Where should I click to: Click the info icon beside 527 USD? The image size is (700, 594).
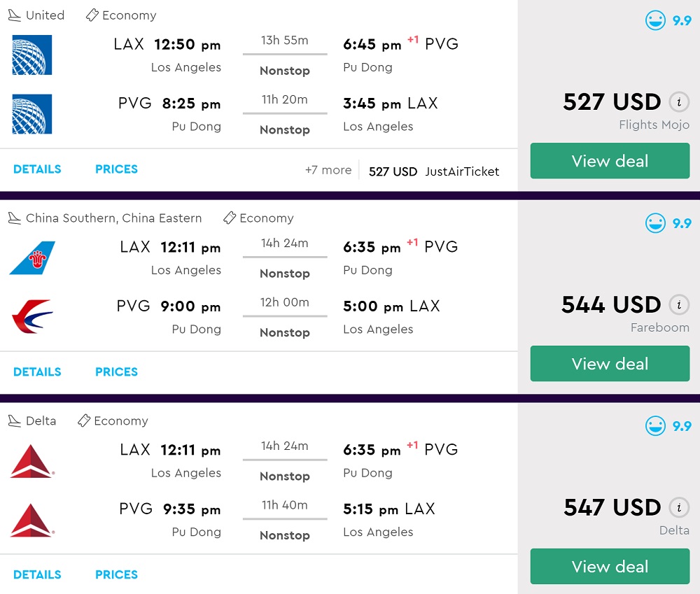tap(678, 102)
